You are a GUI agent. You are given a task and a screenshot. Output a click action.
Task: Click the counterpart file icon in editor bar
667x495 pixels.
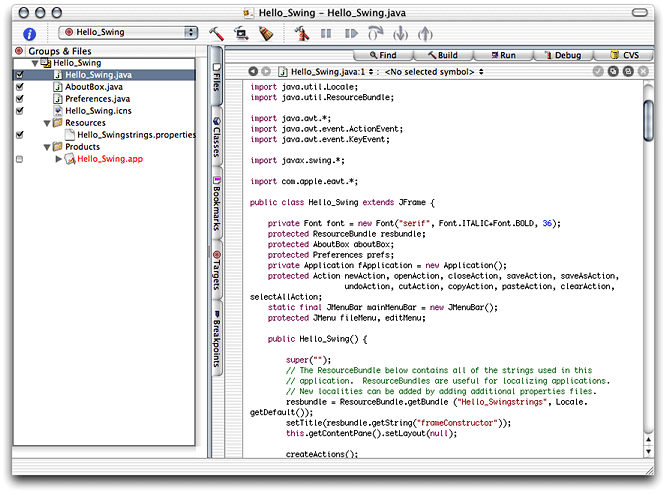pyautogui.click(x=613, y=71)
